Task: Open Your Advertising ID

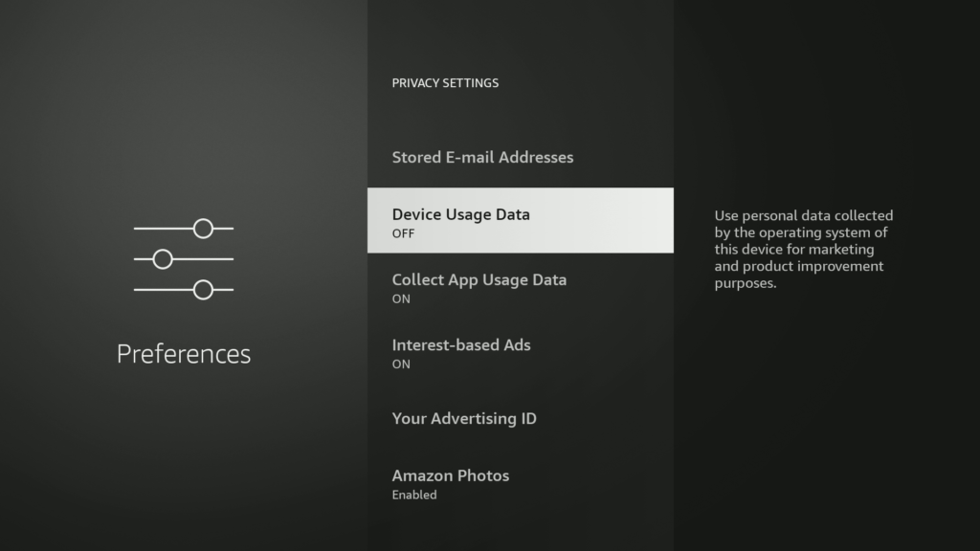Action: 464,419
